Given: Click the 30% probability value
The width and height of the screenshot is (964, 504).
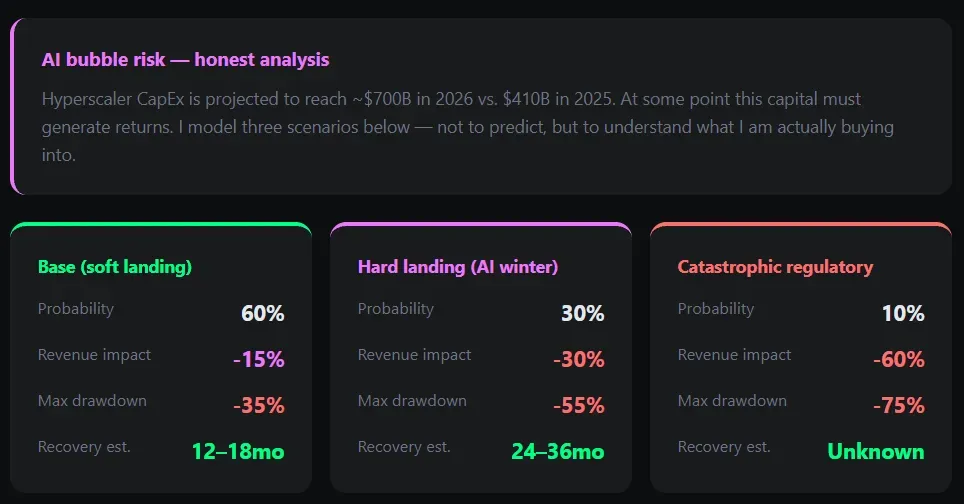Looking at the screenshot, I should click(x=582, y=313).
